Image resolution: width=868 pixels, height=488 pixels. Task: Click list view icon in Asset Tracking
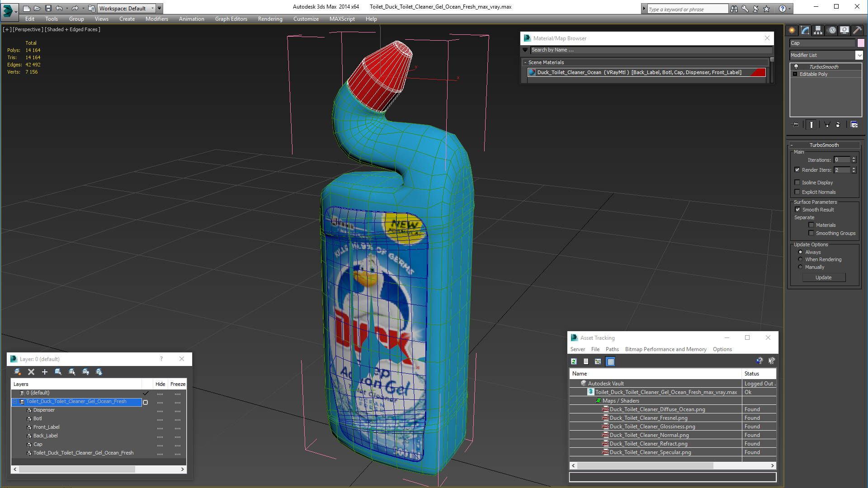click(x=586, y=361)
